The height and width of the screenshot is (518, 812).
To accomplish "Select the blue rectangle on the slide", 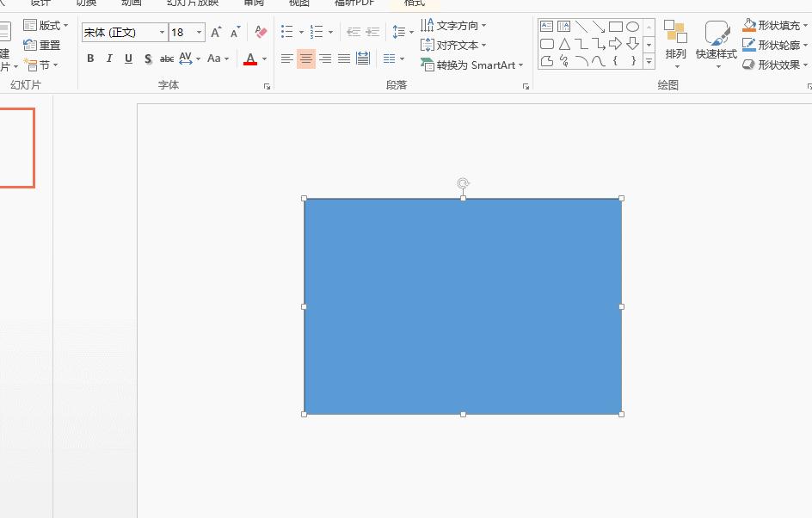I will tap(463, 305).
